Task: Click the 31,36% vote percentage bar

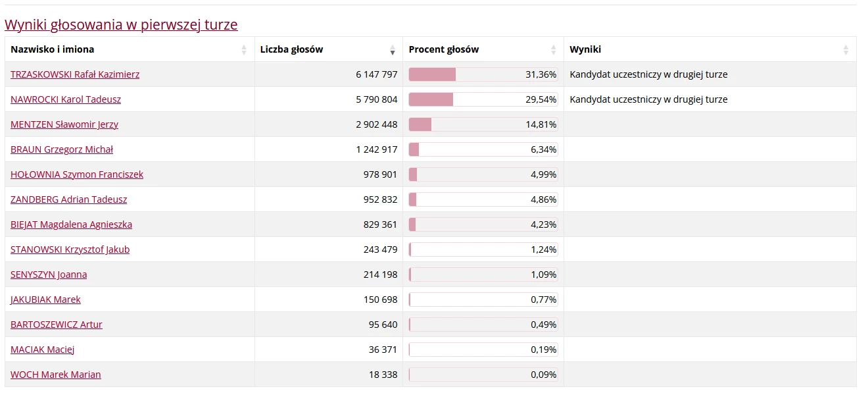Action: [483, 74]
